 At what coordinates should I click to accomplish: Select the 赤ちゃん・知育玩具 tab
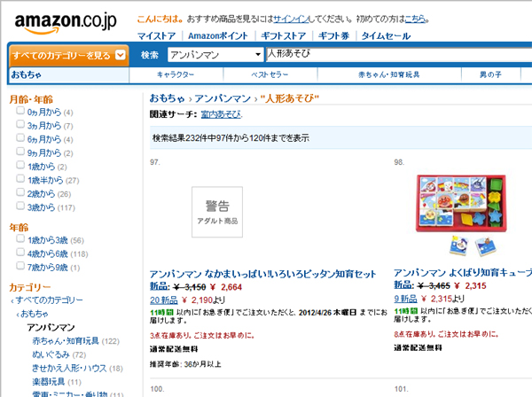point(389,74)
